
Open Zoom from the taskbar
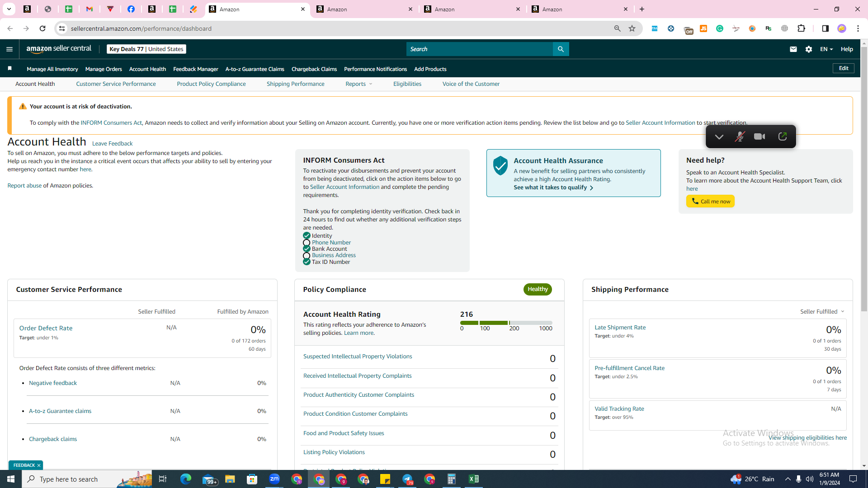(x=274, y=479)
